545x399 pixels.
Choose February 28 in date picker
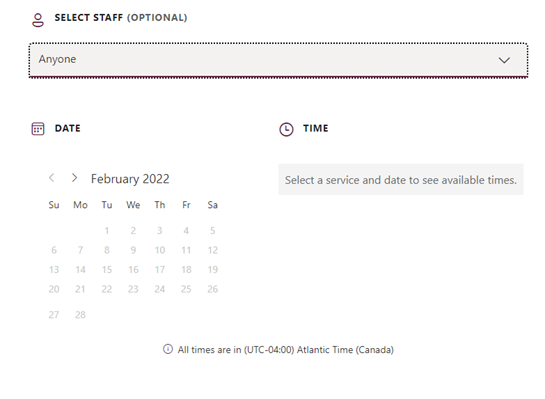coord(80,315)
